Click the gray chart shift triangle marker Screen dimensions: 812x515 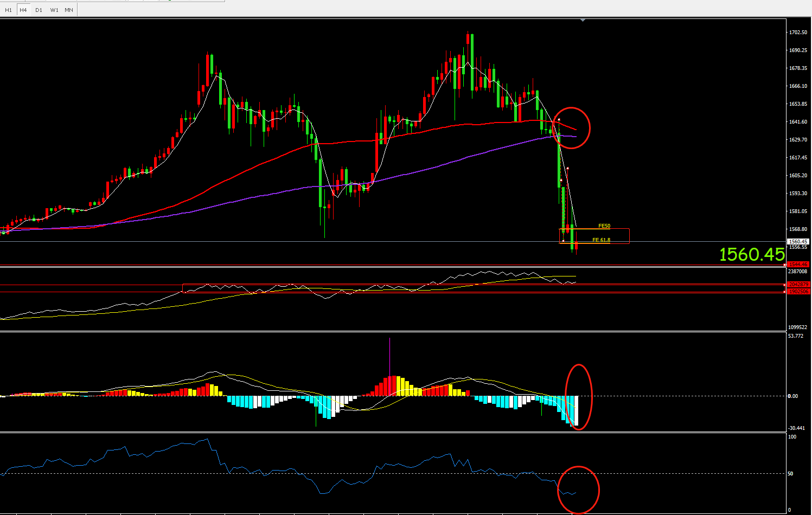click(x=583, y=21)
